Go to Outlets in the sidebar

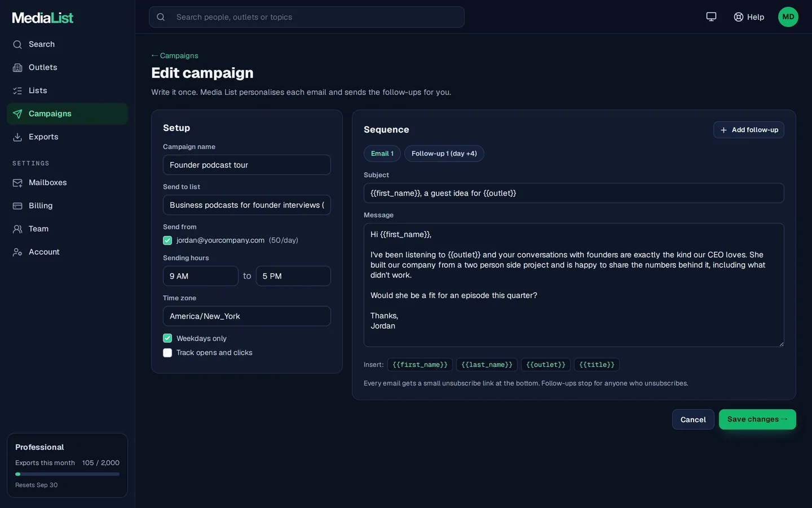tap(67, 68)
